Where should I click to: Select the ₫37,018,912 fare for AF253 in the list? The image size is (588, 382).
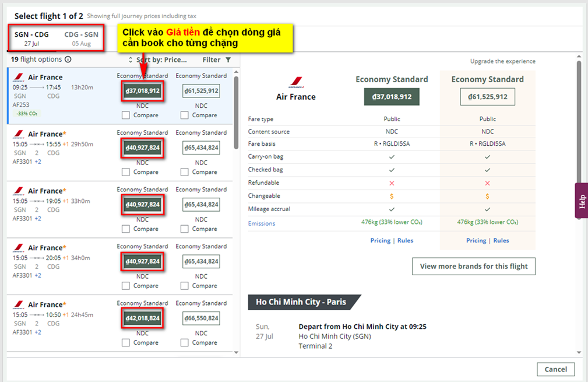pyautogui.click(x=143, y=91)
